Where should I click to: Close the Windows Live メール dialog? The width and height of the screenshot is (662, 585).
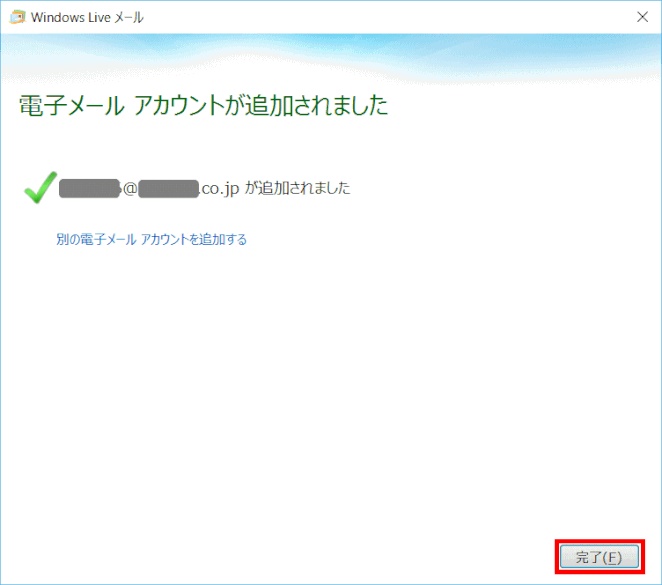pos(642,17)
